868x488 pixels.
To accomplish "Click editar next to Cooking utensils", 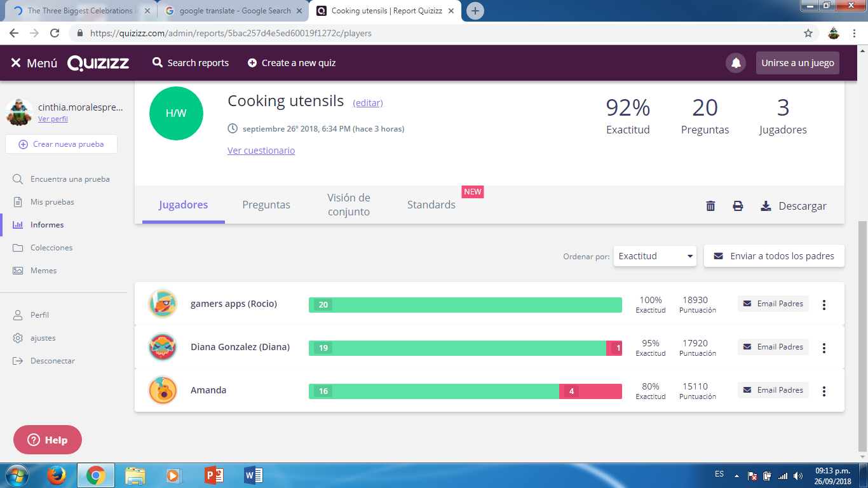I will [x=368, y=102].
